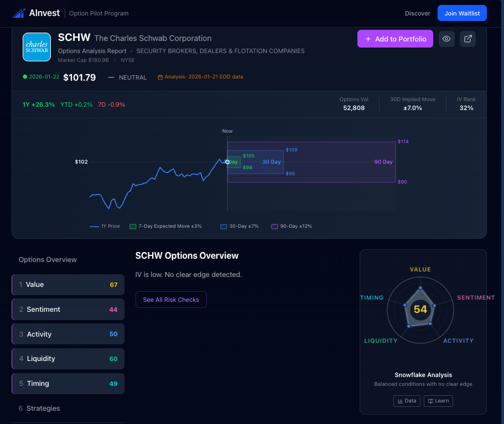Click the Join Waitlist button
This screenshot has width=504, height=424.
click(462, 13)
